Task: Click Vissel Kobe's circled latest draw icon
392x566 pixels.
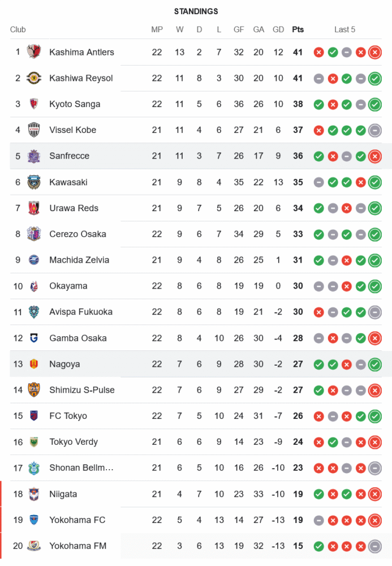Action: click(374, 130)
